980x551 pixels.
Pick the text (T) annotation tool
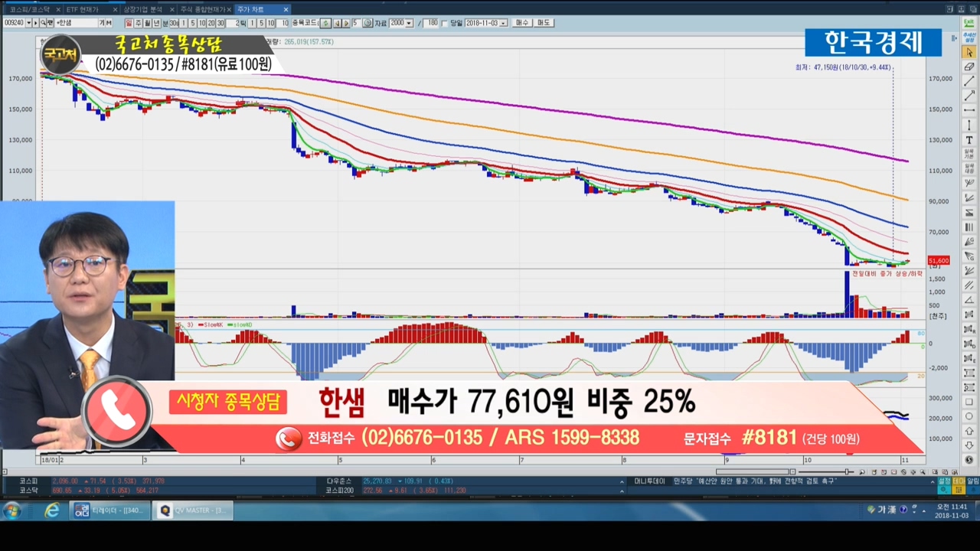tap(969, 140)
